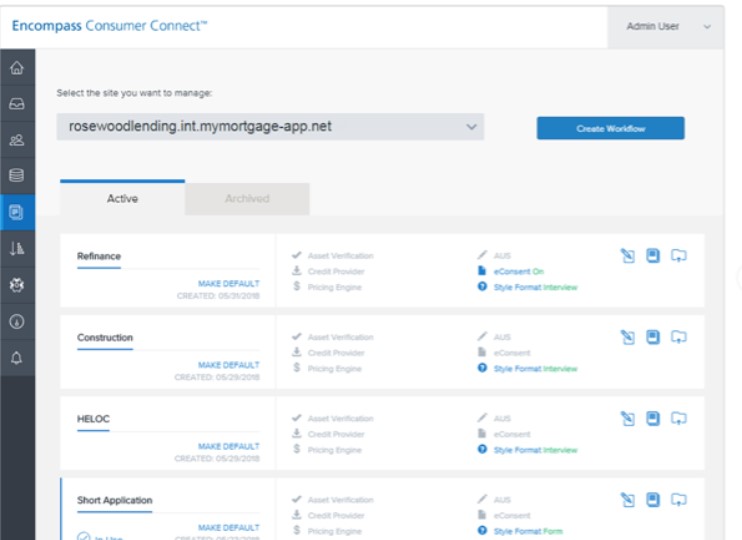The height and width of the screenshot is (540, 742).
Task: Open Style Format Form in Short Application
Action: 528,531
